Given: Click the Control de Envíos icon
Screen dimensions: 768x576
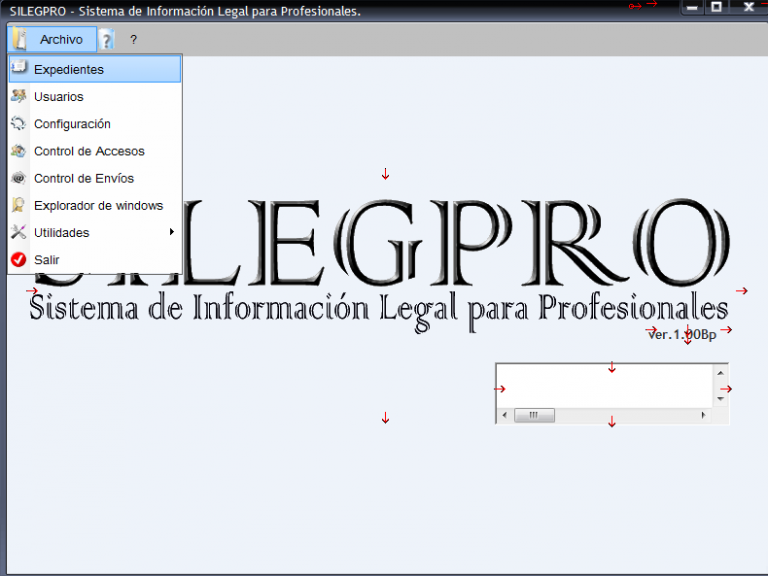Looking at the screenshot, I should [19, 178].
